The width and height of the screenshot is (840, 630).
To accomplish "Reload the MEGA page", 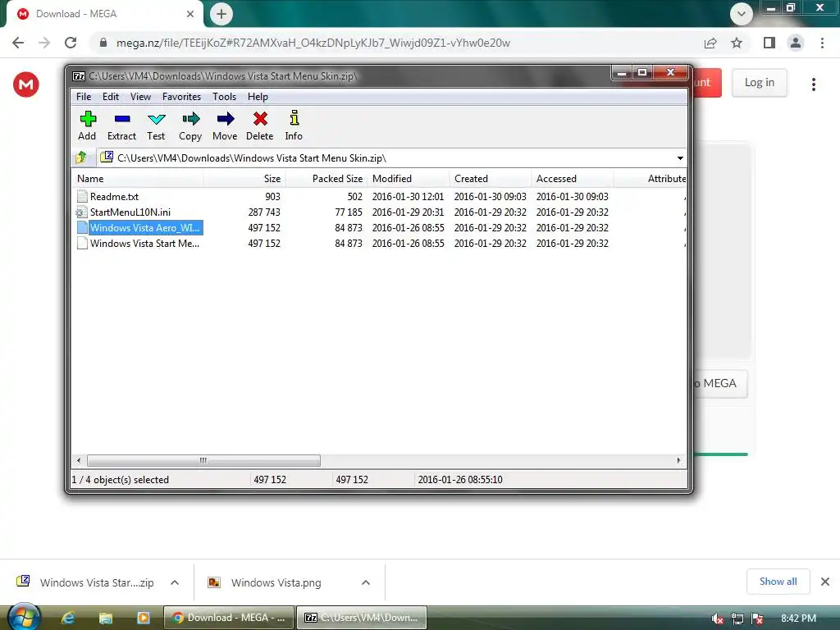I will (71, 43).
